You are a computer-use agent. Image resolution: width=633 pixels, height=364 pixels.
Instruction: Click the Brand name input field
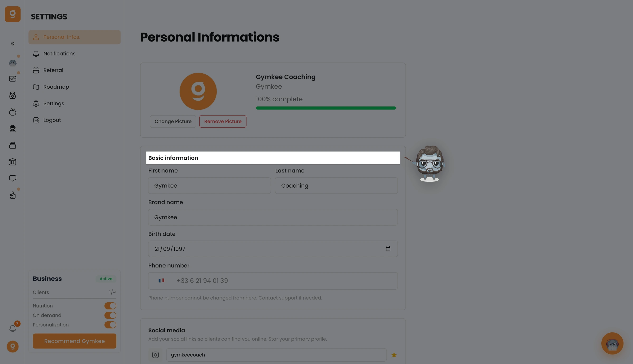tap(273, 217)
